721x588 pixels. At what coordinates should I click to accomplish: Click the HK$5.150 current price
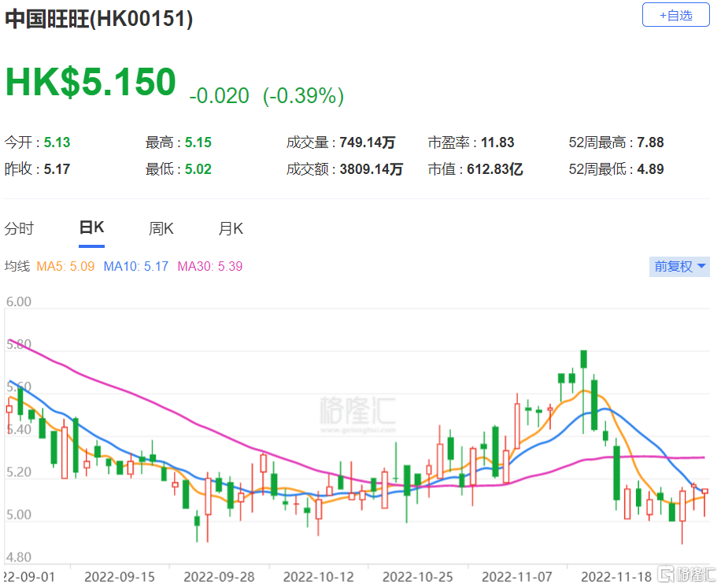point(91,83)
